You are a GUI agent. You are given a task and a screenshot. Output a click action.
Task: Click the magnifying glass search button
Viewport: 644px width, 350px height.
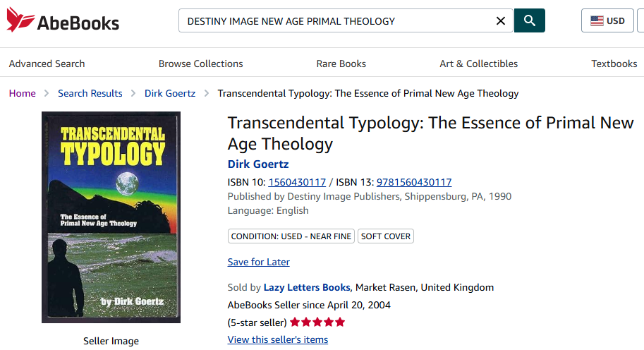[x=530, y=21]
